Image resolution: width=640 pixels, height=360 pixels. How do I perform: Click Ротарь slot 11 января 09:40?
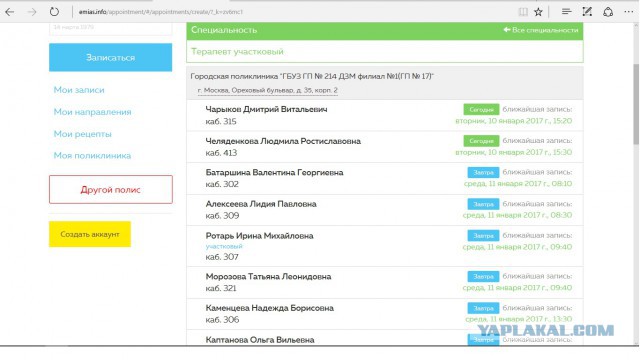click(x=517, y=247)
